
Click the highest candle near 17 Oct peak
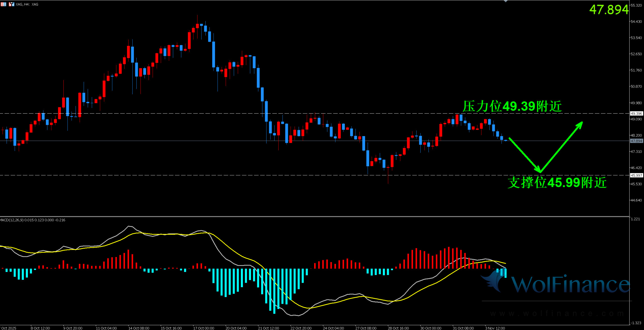point(197,26)
